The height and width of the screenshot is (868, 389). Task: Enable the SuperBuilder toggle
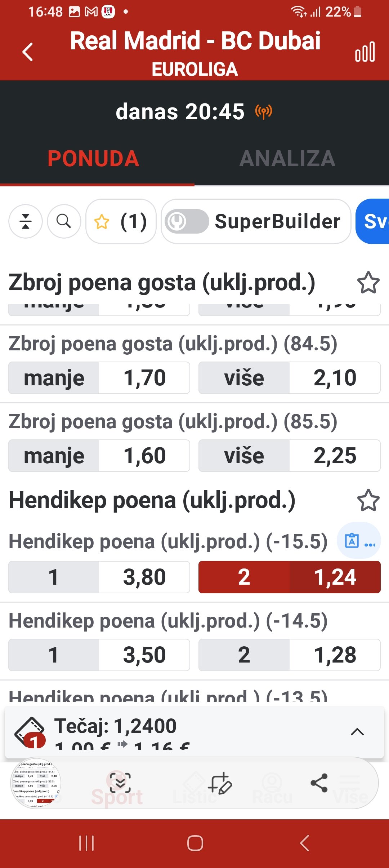click(x=187, y=221)
